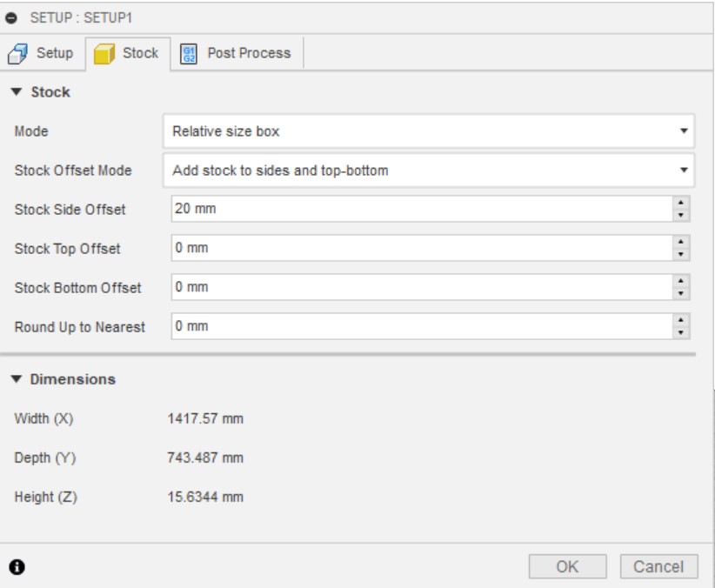This screenshot has height=588, width=715.
Task: Collapse the Stock section
Action: (18, 92)
